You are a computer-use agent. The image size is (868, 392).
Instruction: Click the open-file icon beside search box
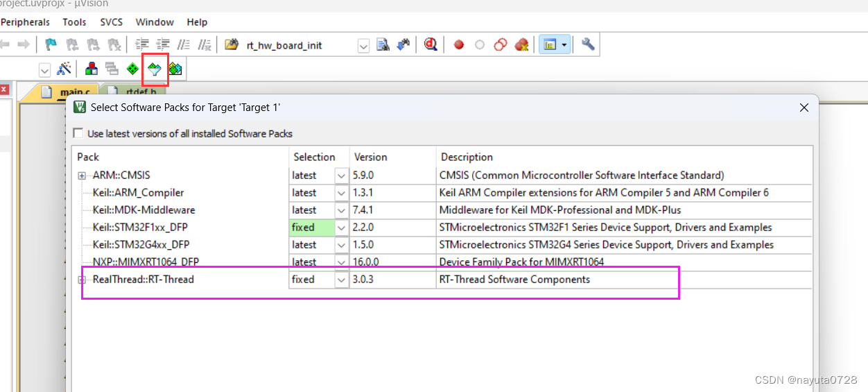[232, 45]
